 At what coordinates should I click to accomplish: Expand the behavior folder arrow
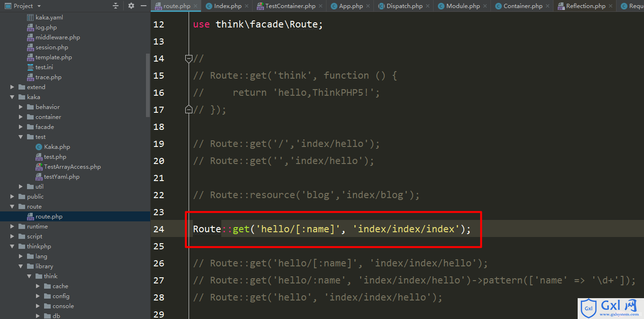point(21,107)
